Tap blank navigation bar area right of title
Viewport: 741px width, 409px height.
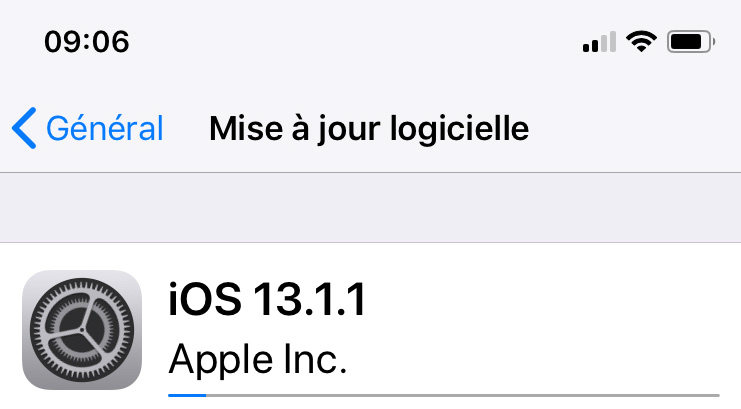(633, 128)
